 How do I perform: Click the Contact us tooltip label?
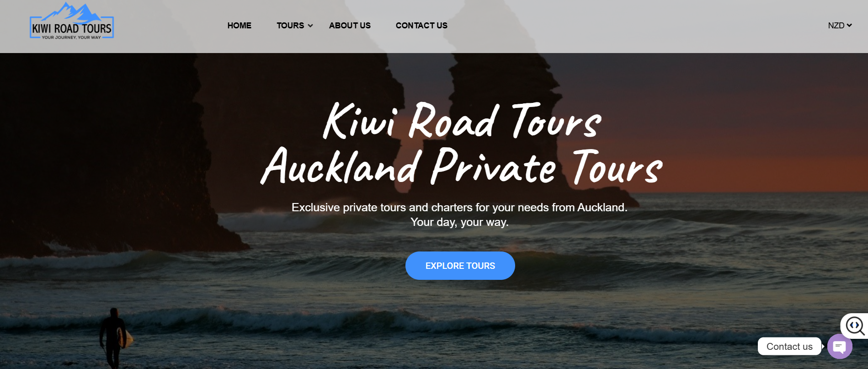click(x=789, y=347)
